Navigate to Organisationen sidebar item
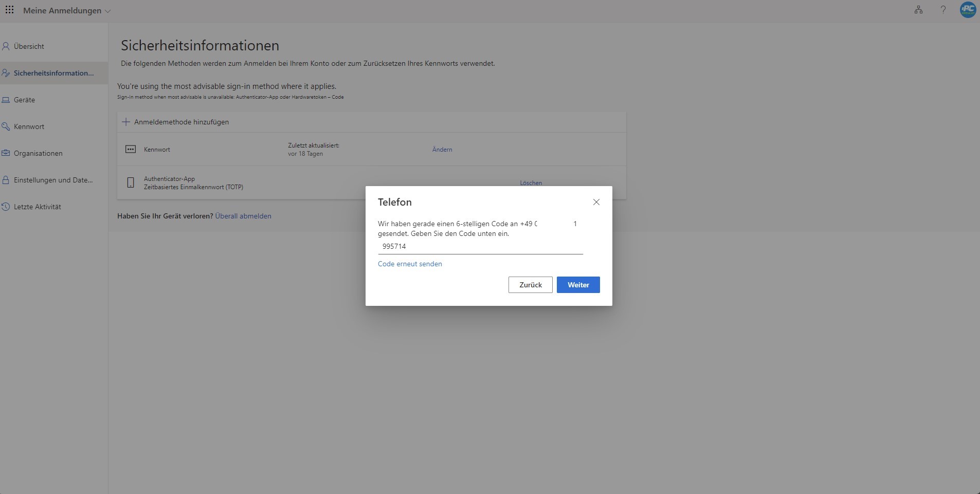This screenshot has height=494, width=980. tap(38, 153)
